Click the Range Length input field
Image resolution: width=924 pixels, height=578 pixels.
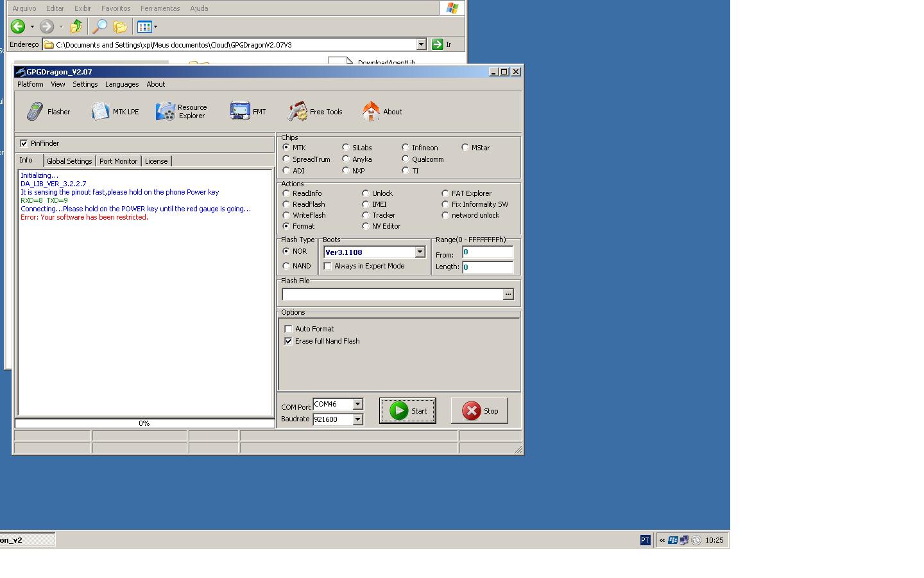point(488,267)
